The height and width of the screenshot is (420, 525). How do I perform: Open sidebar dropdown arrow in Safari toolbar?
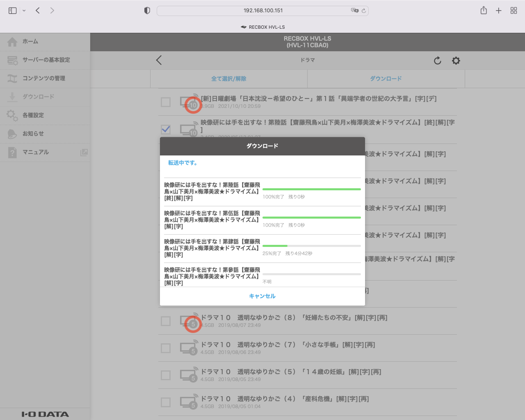coord(24,11)
